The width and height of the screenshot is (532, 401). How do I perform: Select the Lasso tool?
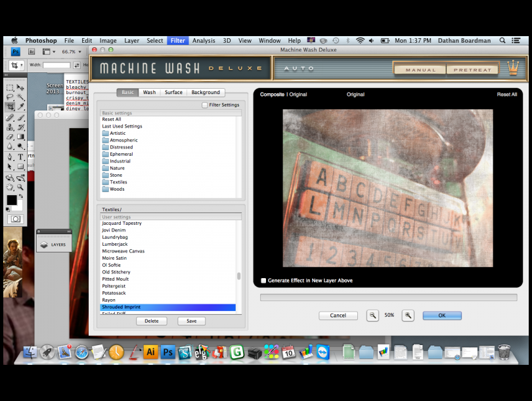point(10,97)
